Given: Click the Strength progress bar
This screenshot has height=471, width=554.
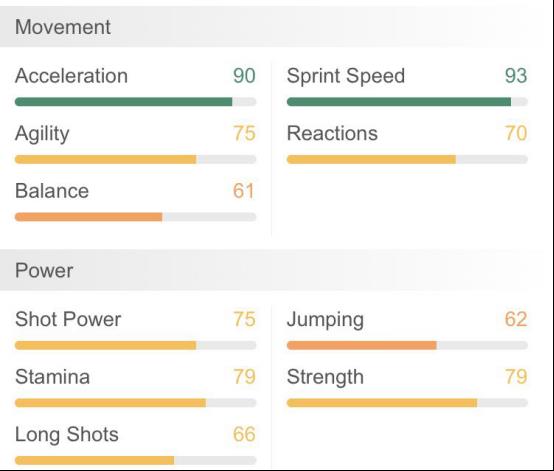Looking at the screenshot, I should pyautogui.click(x=407, y=403).
